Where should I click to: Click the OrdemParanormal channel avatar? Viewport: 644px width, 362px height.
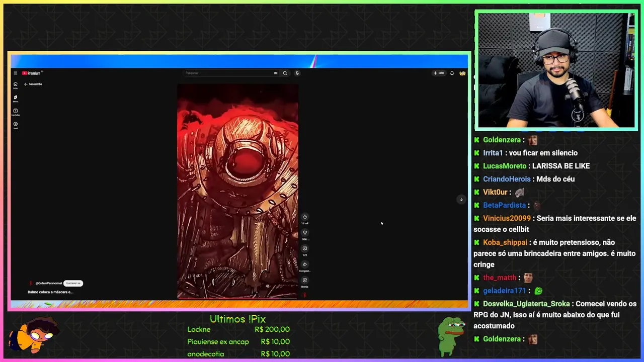(31, 283)
